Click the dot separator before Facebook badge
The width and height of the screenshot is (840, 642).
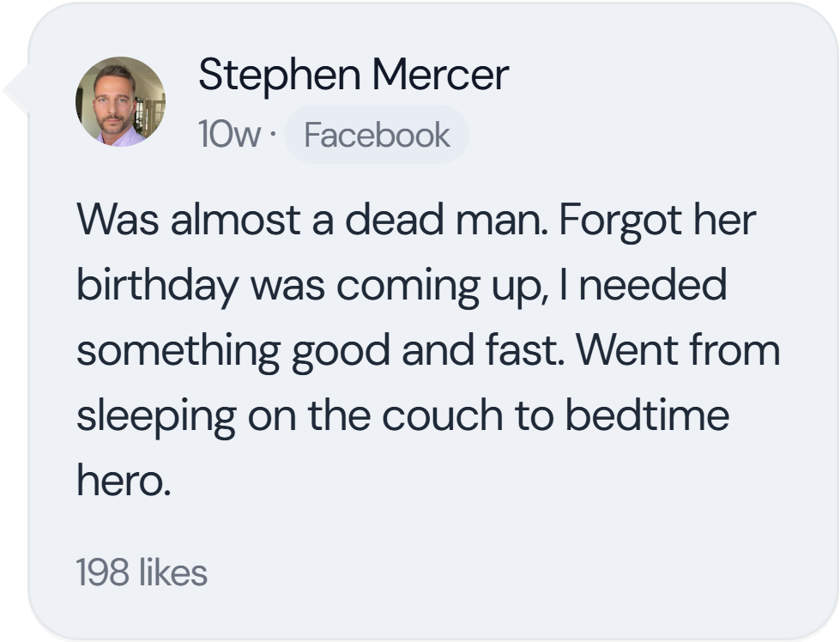pos(272,136)
